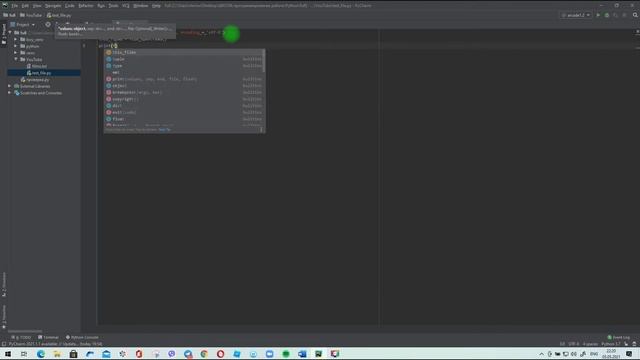This screenshot has height=360, width=640.
Task: Click the Windows Start button
Action: tap(8, 353)
